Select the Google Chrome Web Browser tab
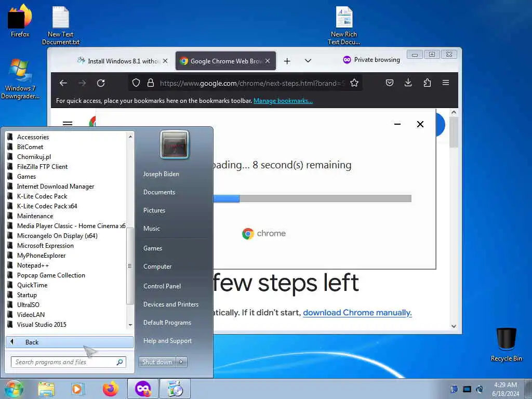Viewport: 532px width, 399px height. coord(225,61)
